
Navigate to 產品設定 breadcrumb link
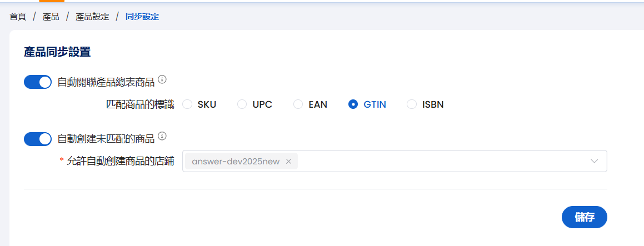tap(92, 17)
